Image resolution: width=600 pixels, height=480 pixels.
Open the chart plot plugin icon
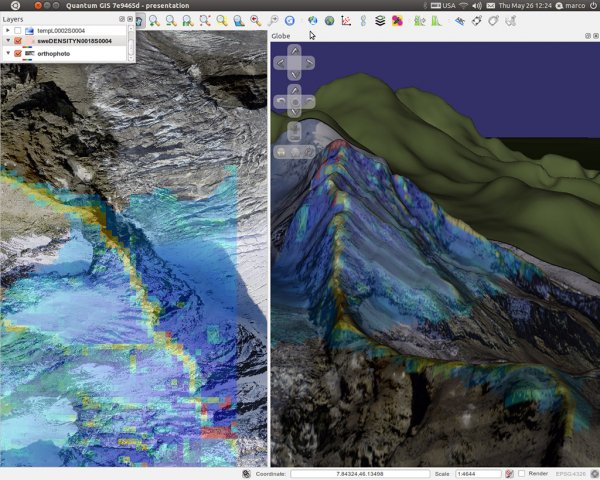346,21
